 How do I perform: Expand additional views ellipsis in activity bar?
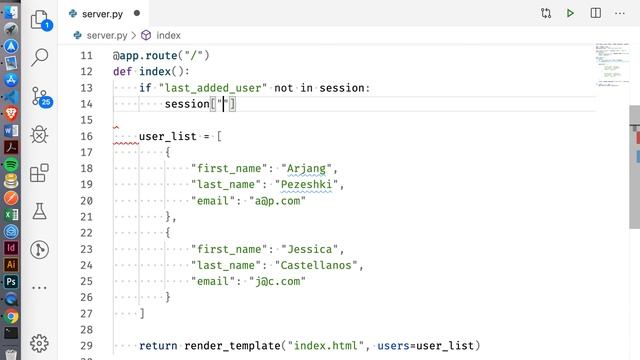tap(39, 287)
